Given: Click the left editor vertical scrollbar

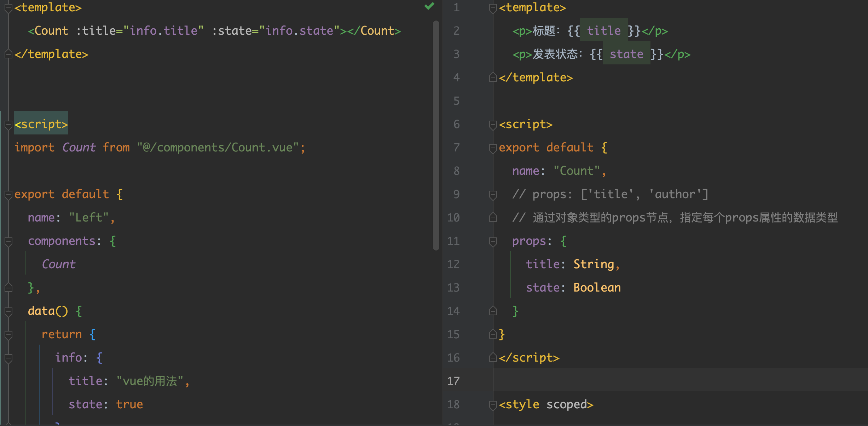Looking at the screenshot, I should coord(436,135).
